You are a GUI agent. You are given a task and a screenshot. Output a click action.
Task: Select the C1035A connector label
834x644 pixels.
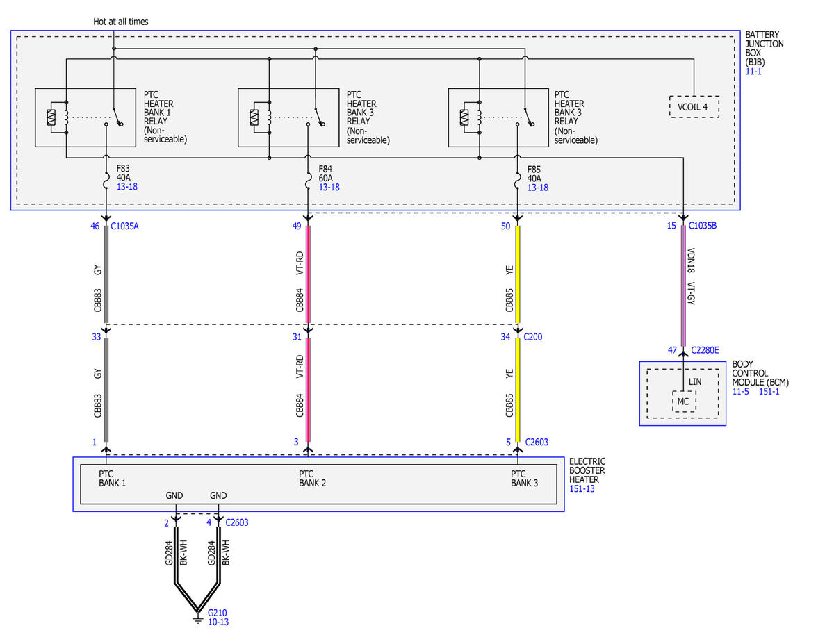(125, 226)
